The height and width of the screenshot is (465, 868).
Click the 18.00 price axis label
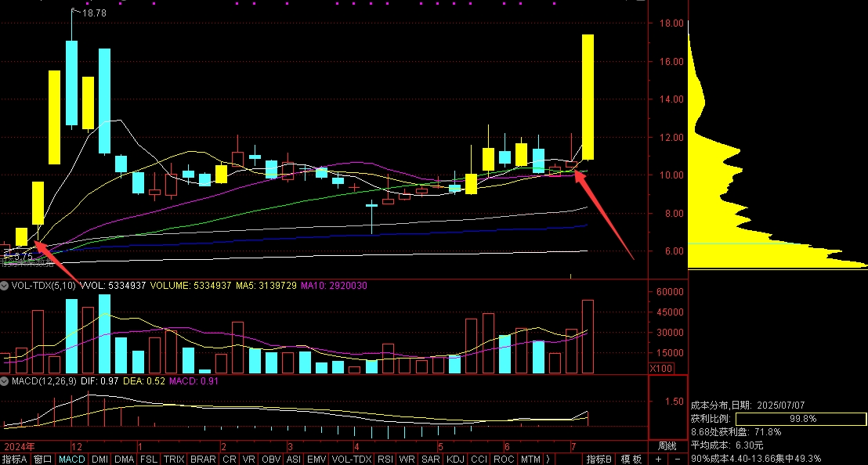tap(671, 23)
